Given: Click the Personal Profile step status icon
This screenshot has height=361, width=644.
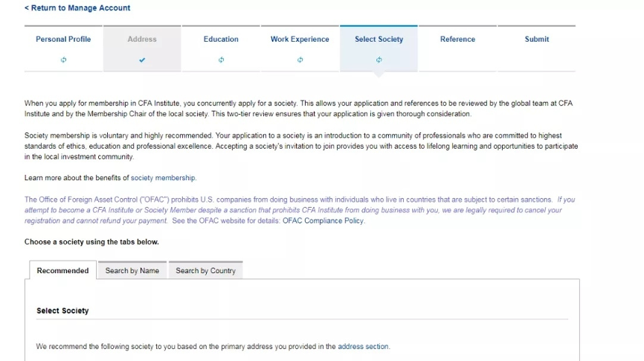Looking at the screenshot, I should coord(63,60).
